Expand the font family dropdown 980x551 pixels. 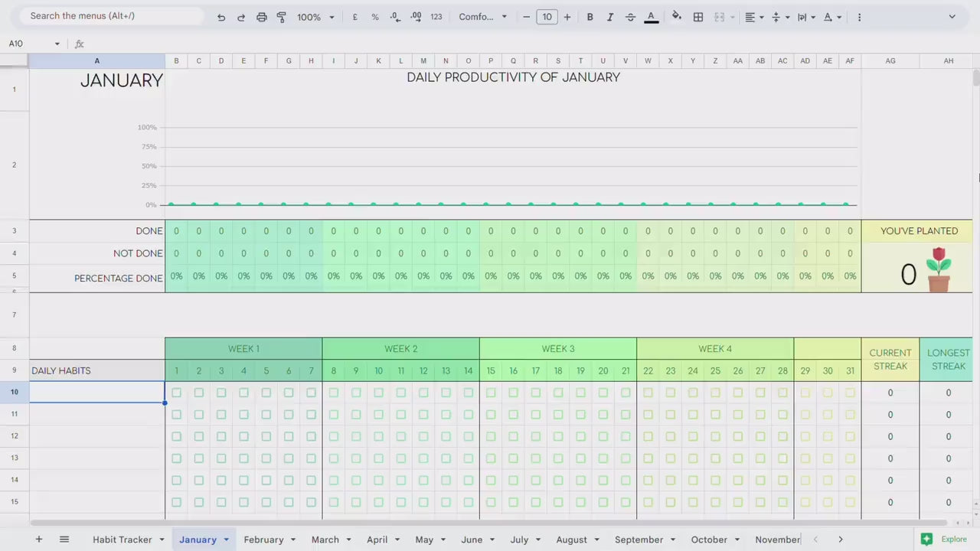click(x=482, y=17)
